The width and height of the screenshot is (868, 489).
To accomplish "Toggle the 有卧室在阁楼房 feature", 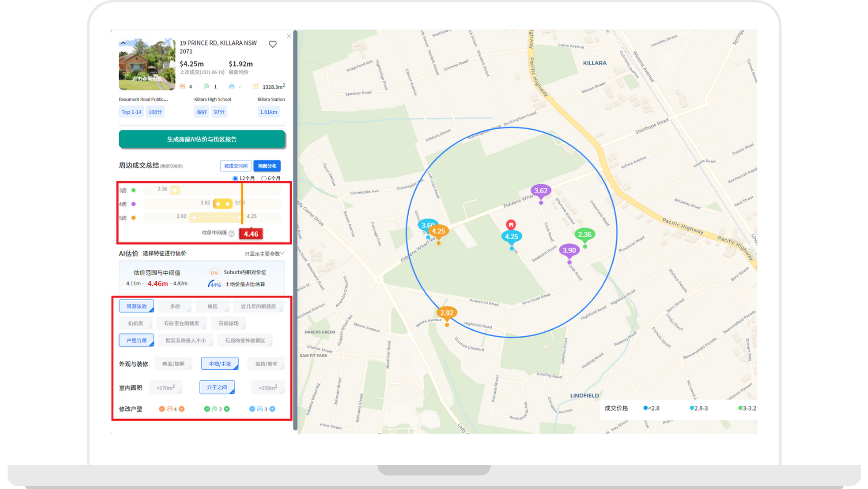I will (x=182, y=323).
